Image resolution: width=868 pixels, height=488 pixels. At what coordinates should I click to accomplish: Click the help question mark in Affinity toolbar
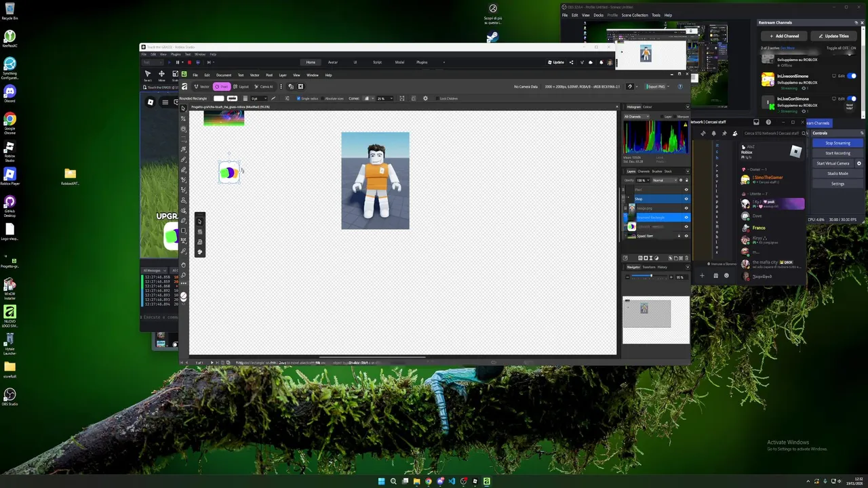coord(680,87)
